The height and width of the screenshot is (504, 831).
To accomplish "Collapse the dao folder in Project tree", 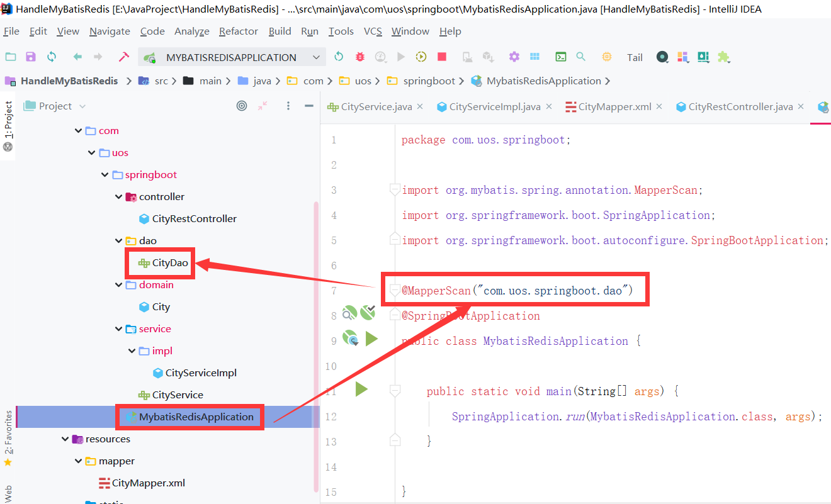I will pyautogui.click(x=118, y=240).
